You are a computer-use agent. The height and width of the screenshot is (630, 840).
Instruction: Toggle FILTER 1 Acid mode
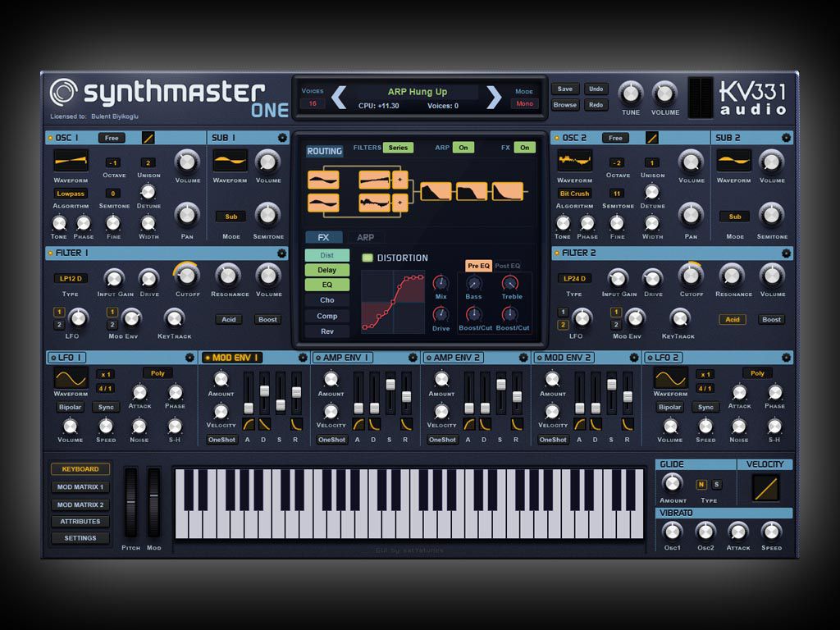point(229,319)
